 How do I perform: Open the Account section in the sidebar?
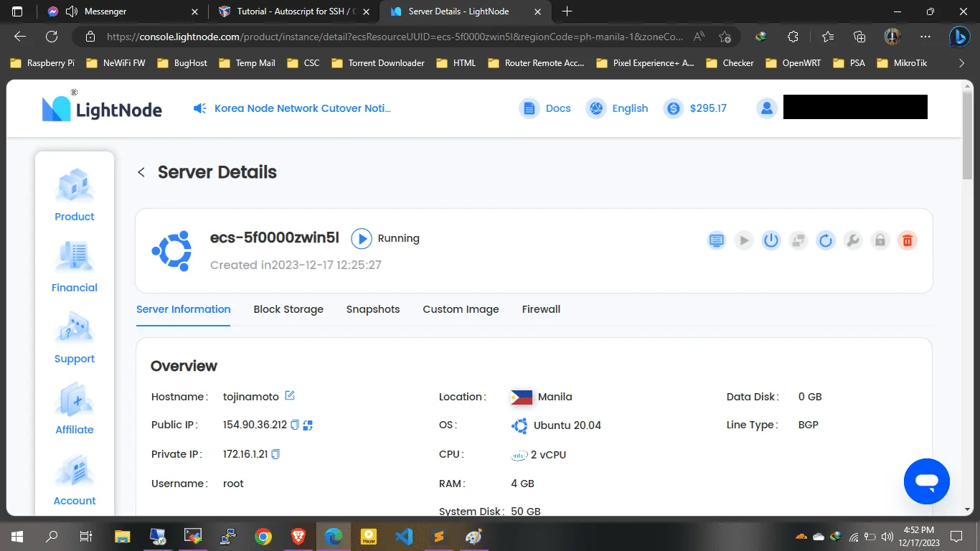pos(75,479)
